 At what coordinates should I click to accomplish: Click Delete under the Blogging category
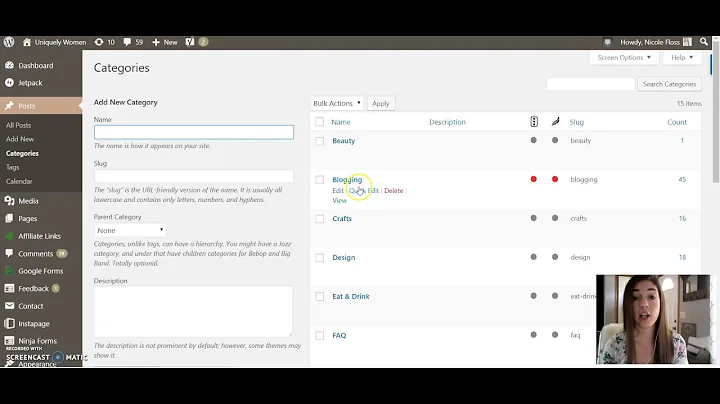394,190
